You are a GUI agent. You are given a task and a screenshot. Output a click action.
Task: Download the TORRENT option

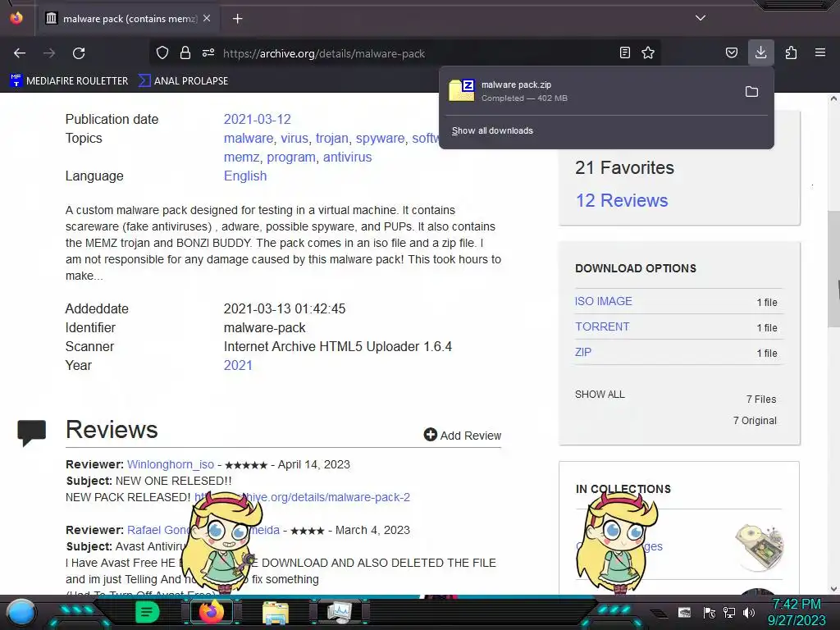(602, 326)
